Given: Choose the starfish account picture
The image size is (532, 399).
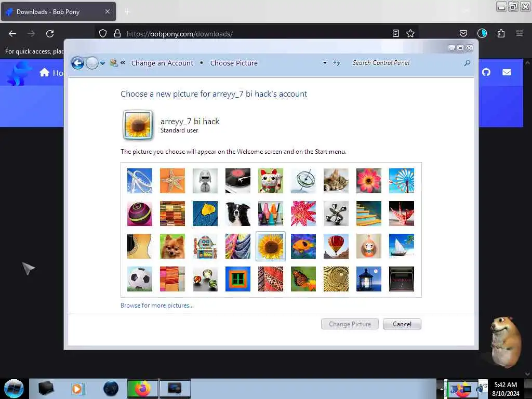Looking at the screenshot, I should 172,181.
